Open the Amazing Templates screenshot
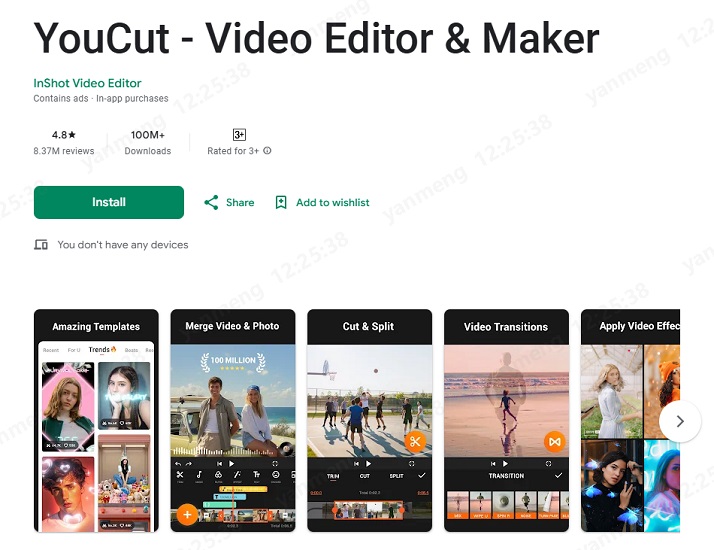This screenshot has width=714, height=550. (96, 420)
